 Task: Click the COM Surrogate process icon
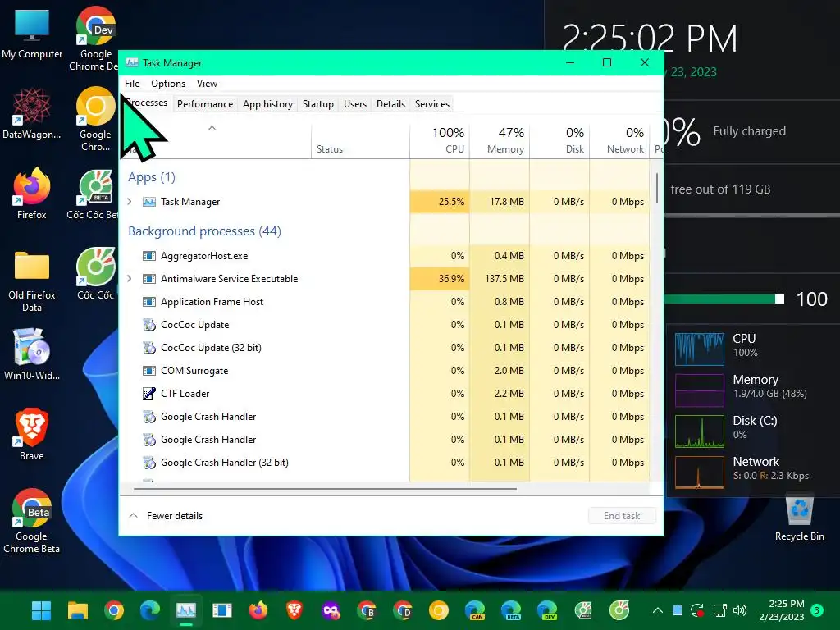point(149,371)
